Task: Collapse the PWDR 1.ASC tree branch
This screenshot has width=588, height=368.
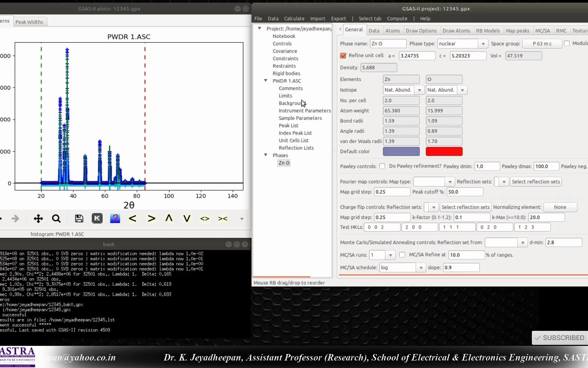Action: pos(266,80)
